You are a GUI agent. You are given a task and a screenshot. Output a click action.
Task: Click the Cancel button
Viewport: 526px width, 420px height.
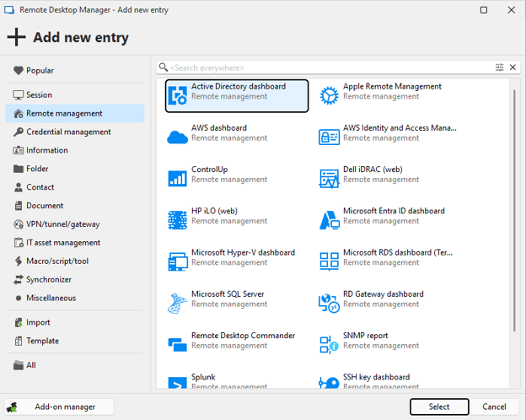click(494, 407)
